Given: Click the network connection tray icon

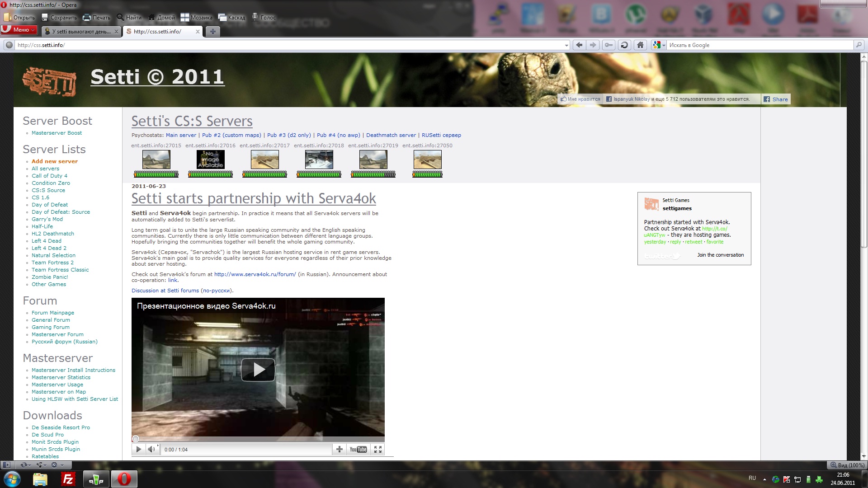Looking at the screenshot, I should 797,479.
